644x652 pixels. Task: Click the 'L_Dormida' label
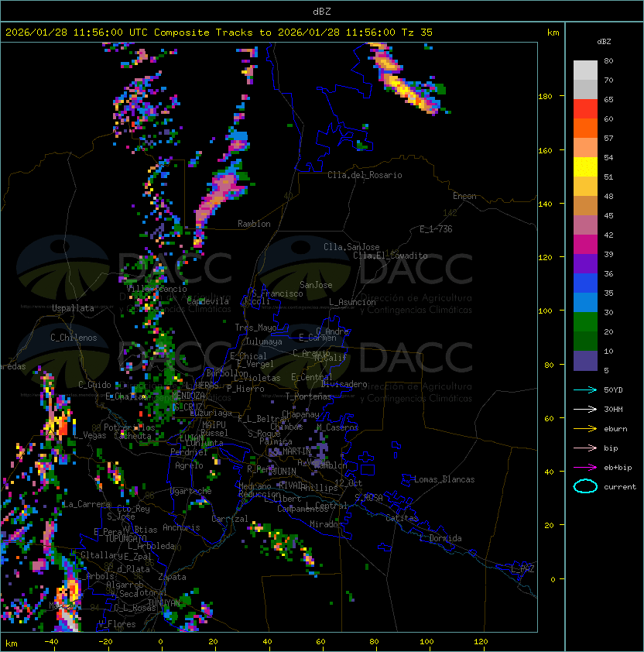pos(440,538)
